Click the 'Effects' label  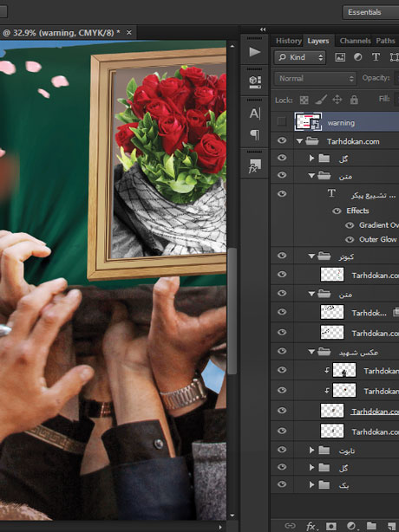tap(357, 211)
